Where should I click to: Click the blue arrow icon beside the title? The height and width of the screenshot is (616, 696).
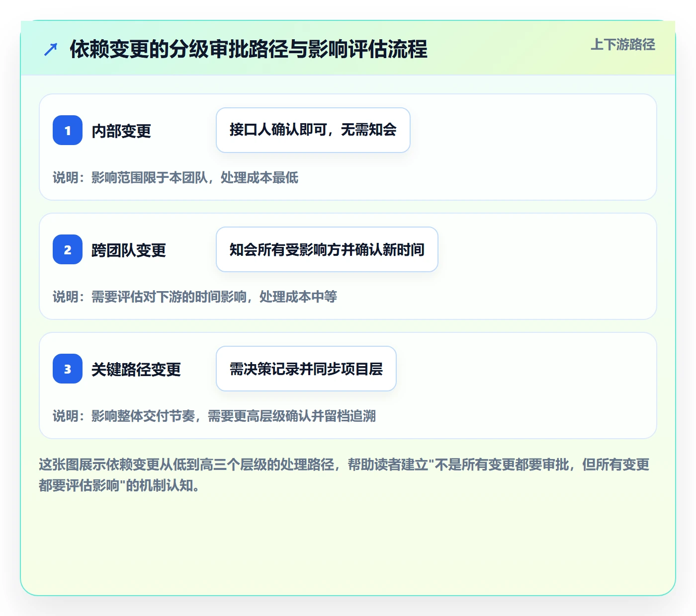pos(50,49)
